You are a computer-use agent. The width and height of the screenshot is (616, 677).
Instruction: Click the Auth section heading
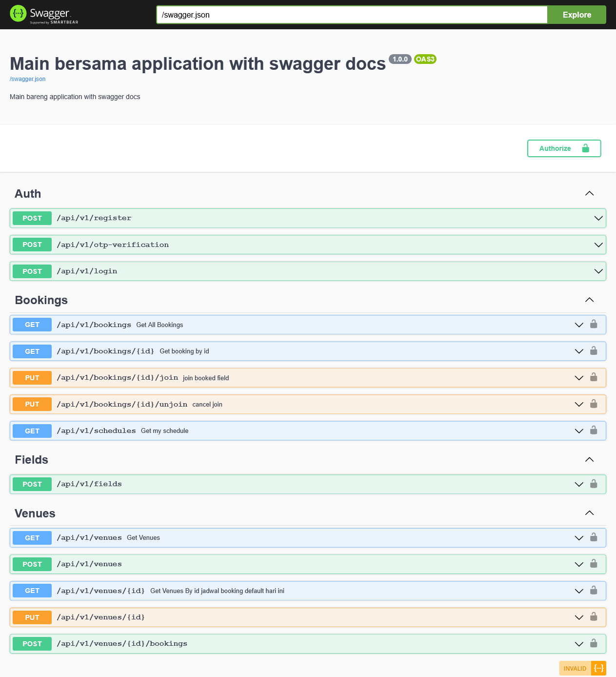[x=28, y=194]
